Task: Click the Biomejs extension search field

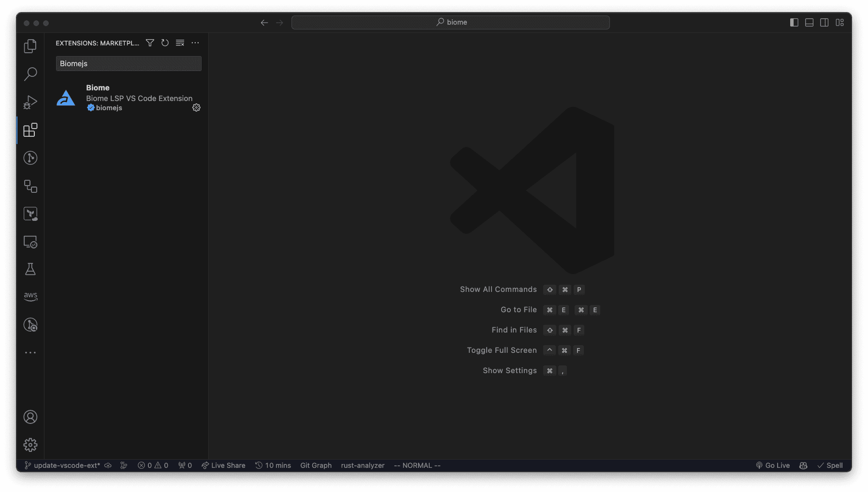Action: [129, 64]
